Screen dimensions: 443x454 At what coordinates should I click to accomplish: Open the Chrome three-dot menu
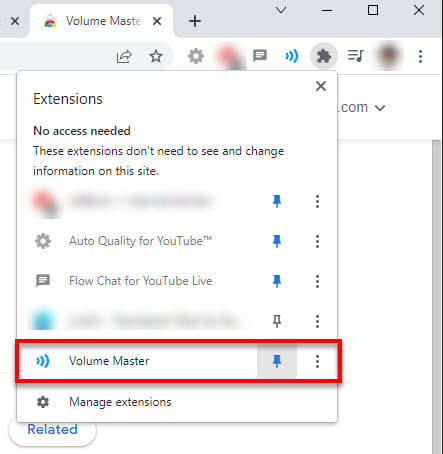(x=420, y=56)
